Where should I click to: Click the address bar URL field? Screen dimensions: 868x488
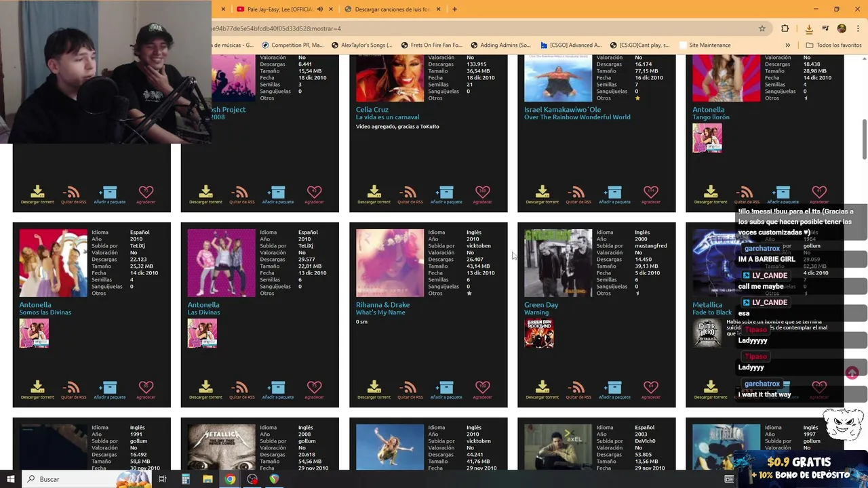(475, 28)
